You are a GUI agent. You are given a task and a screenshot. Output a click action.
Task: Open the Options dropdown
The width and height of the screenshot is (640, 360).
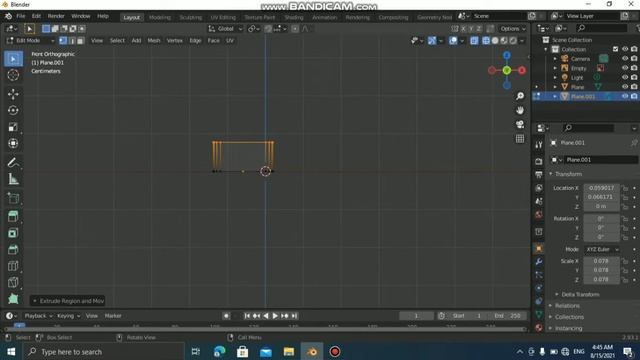tap(513, 29)
